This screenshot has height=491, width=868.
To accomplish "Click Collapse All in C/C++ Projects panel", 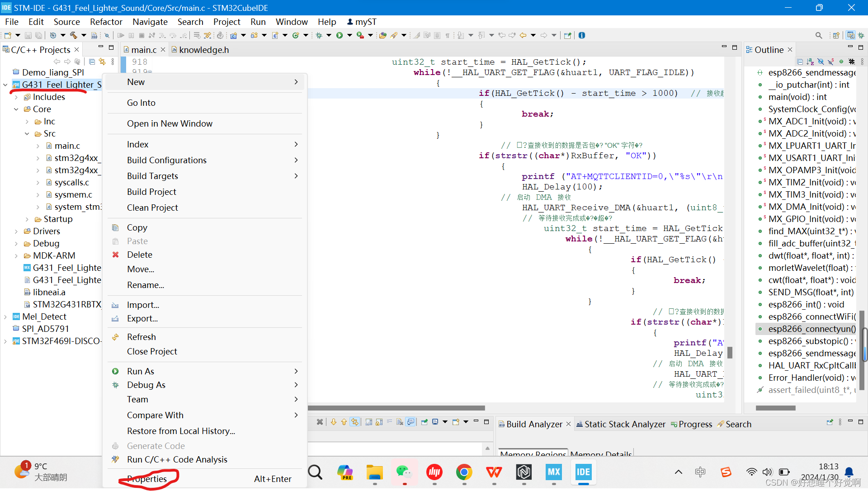I will 92,61.
